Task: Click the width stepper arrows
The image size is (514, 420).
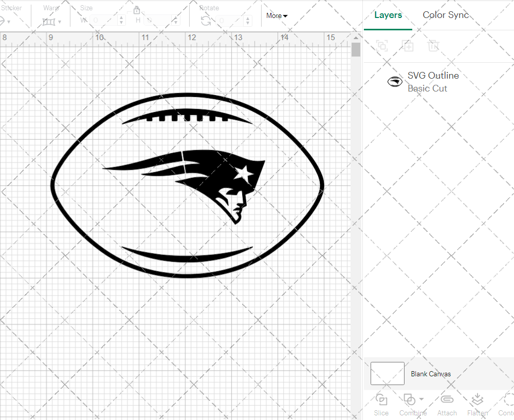Action: tap(121, 21)
